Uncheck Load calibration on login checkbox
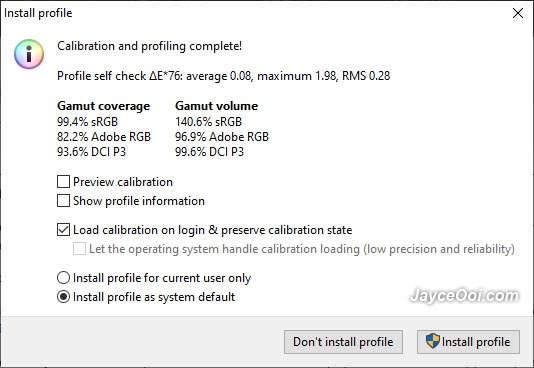 [x=63, y=230]
